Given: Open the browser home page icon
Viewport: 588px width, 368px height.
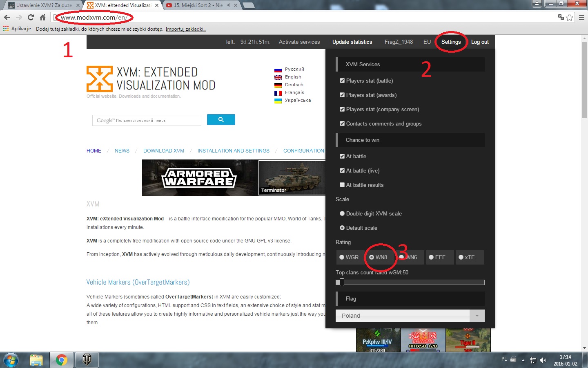Looking at the screenshot, I should pos(42,18).
